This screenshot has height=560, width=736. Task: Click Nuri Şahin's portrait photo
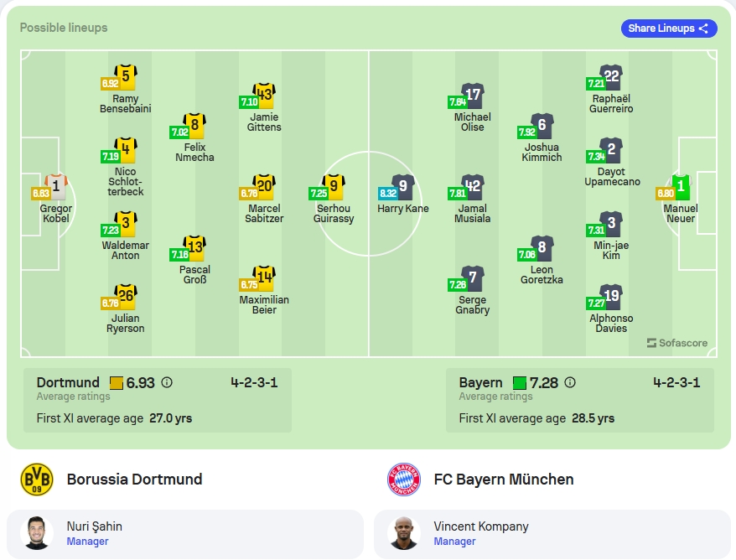click(37, 533)
